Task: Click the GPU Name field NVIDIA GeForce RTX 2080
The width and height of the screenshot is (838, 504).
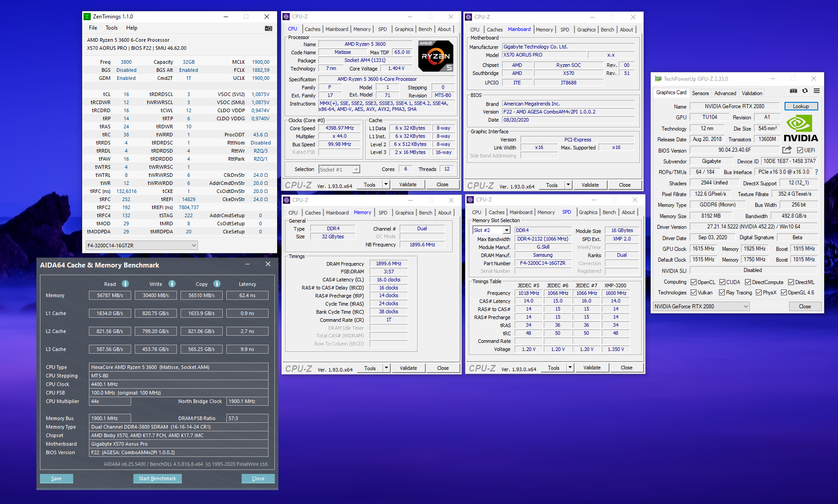Action: click(735, 106)
